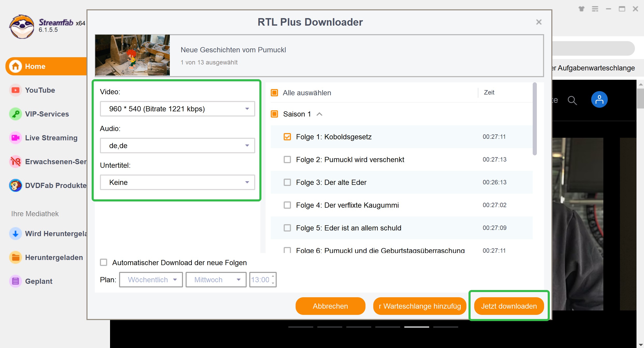Click the blue user profile icon
The width and height of the screenshot is (644, 348).
(x=599, y=99)
